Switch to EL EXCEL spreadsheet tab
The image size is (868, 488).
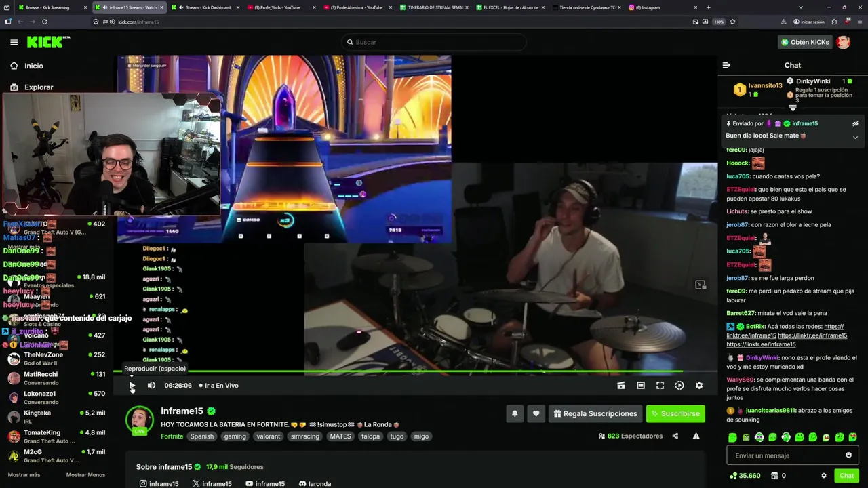[511, 7]
